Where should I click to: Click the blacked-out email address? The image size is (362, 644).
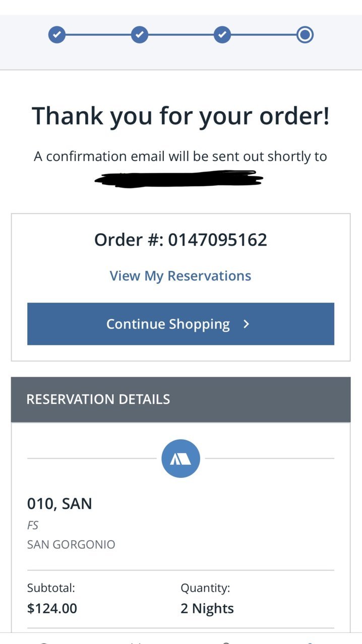pos(179,179)
